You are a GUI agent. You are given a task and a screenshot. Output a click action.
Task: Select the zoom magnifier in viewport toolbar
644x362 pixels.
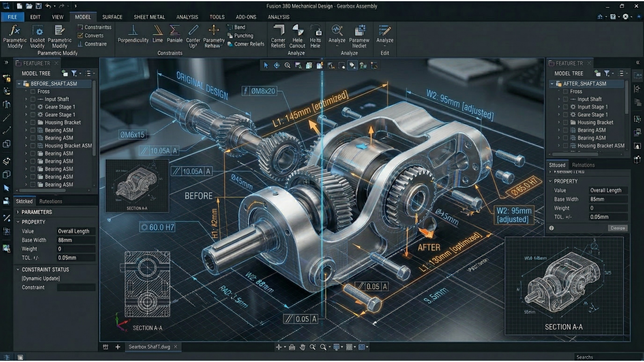(x=287, y=65)
